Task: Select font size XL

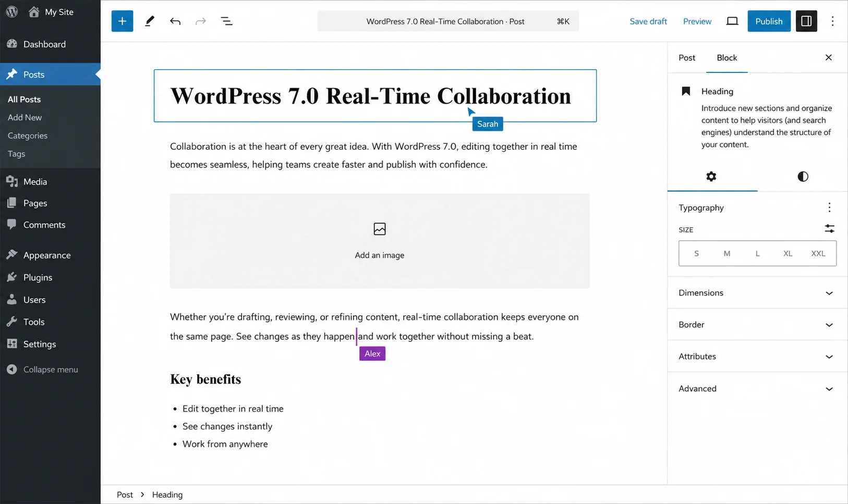Action: point(788,253)
